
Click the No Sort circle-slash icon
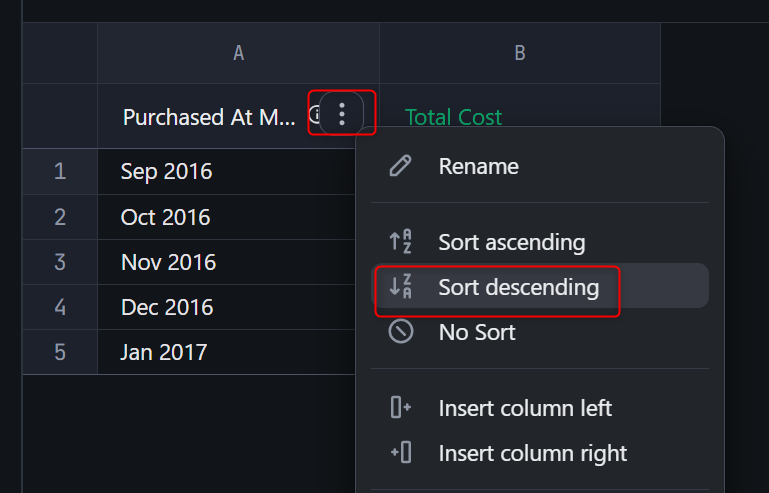click(x=401, y=332)
